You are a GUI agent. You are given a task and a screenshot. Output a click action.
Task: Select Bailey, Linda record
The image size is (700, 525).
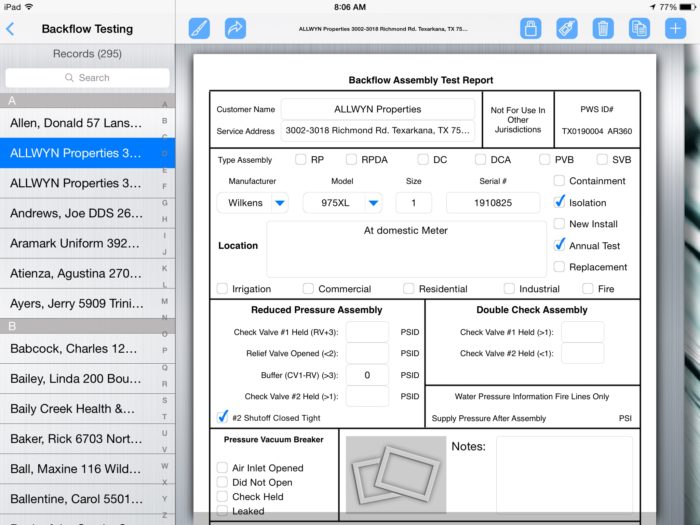(88, 379)
